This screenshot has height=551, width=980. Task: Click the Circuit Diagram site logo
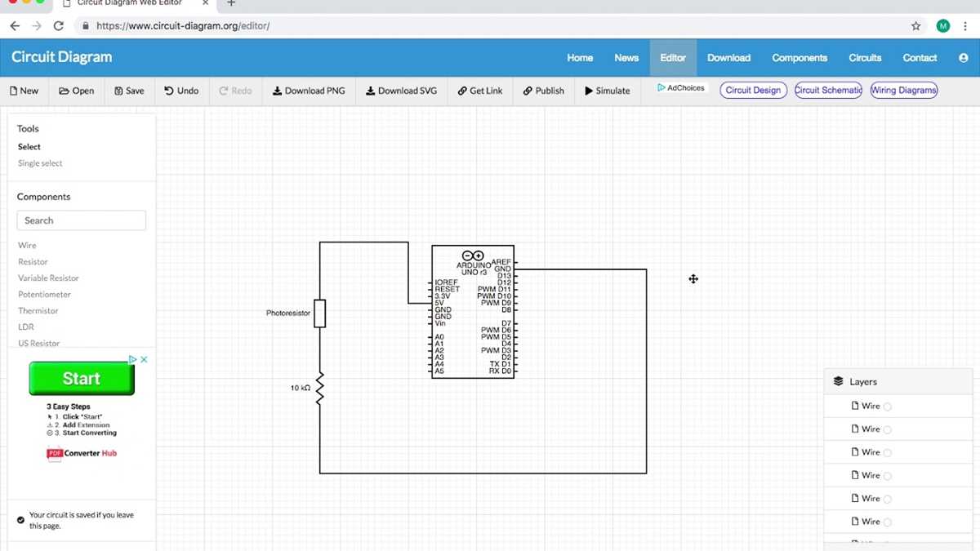61,57
